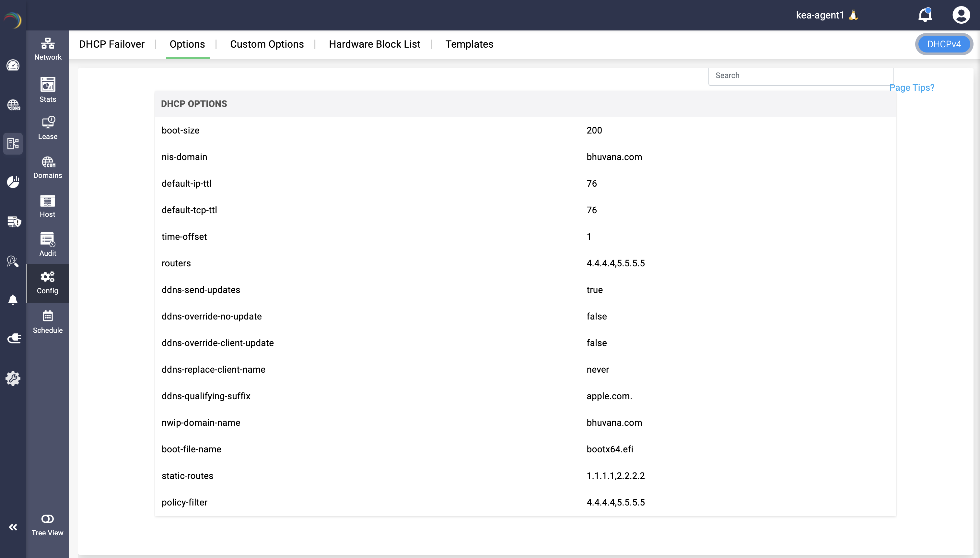
Task: Toggle the Tree View switch
Action: (x=48, y=519)
